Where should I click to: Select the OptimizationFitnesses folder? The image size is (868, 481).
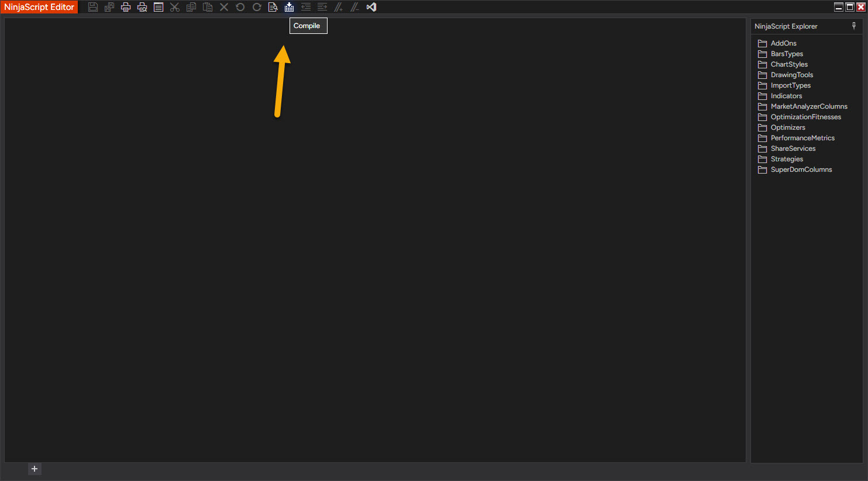[800, 117]
